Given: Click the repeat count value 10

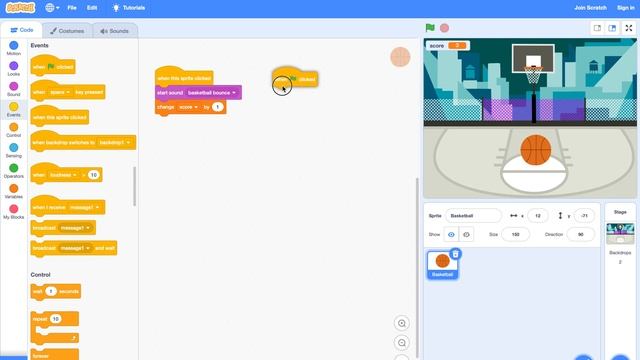Looking at the screenshot, I should click(56, 319).
